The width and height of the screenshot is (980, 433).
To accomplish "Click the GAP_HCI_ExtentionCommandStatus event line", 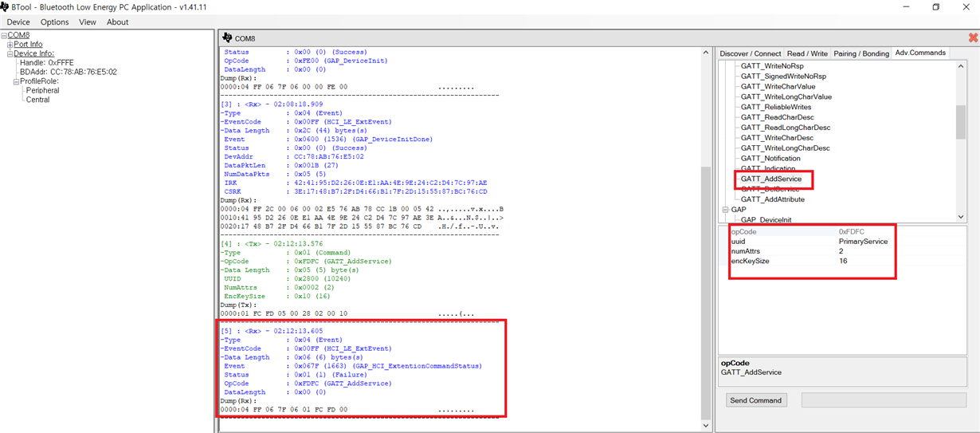I will point(352,366).
